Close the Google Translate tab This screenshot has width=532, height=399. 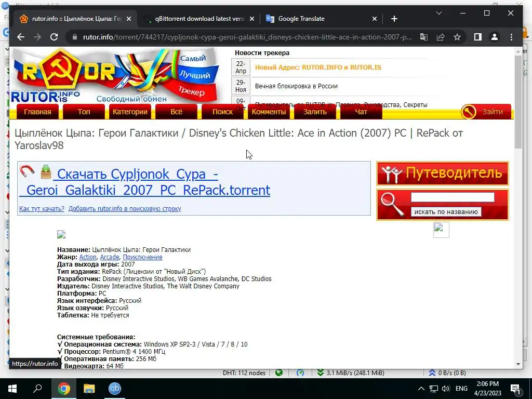click(x=375, y=19)
